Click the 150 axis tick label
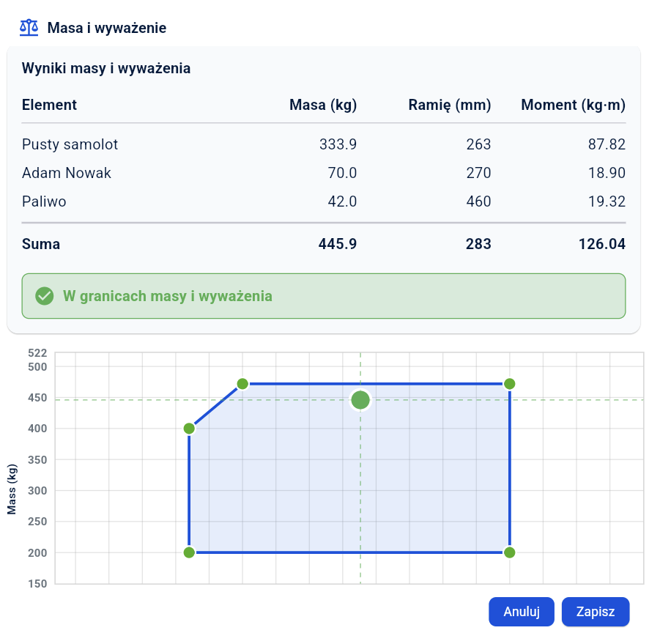Image resolution: width=649 pixels, height=644 pixels. (37, 584)
